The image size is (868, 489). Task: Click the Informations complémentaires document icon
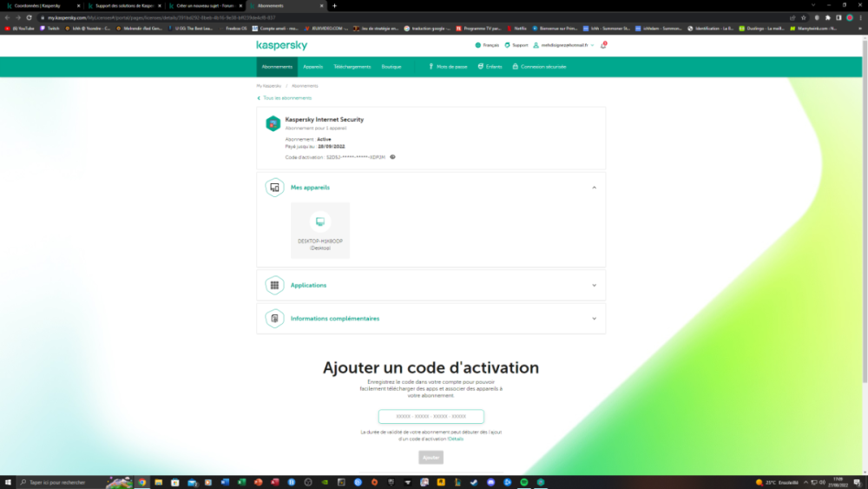274,319
